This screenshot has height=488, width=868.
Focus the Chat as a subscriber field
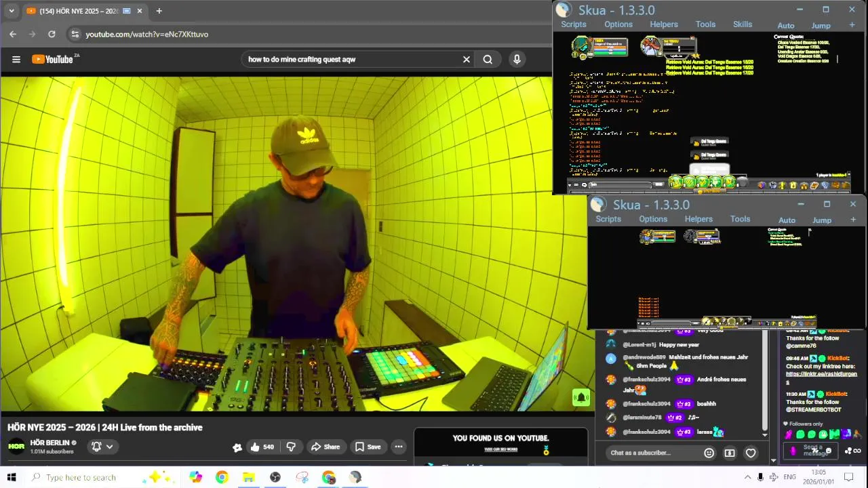(654, 453)
